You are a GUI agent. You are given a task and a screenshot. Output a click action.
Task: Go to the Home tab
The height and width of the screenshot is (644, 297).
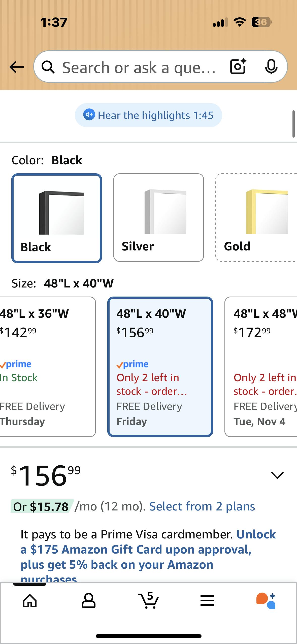[x=30, y=601]
